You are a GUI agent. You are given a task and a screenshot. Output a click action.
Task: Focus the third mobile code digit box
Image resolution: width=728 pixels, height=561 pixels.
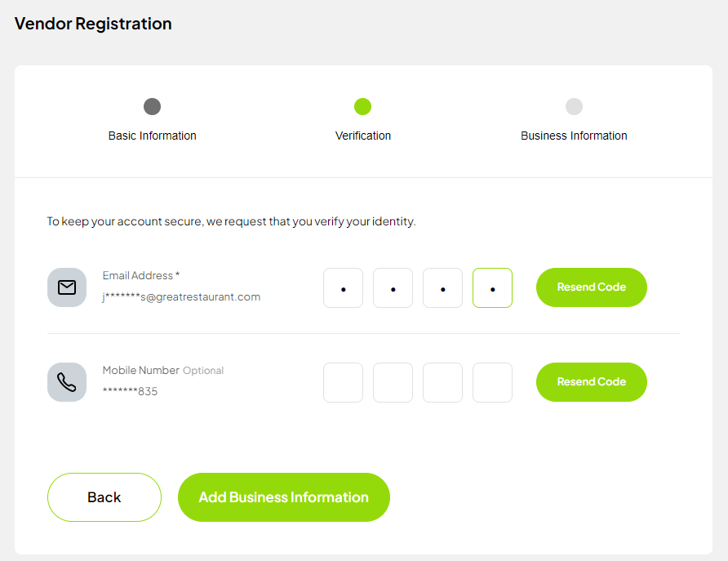[442, 383]
